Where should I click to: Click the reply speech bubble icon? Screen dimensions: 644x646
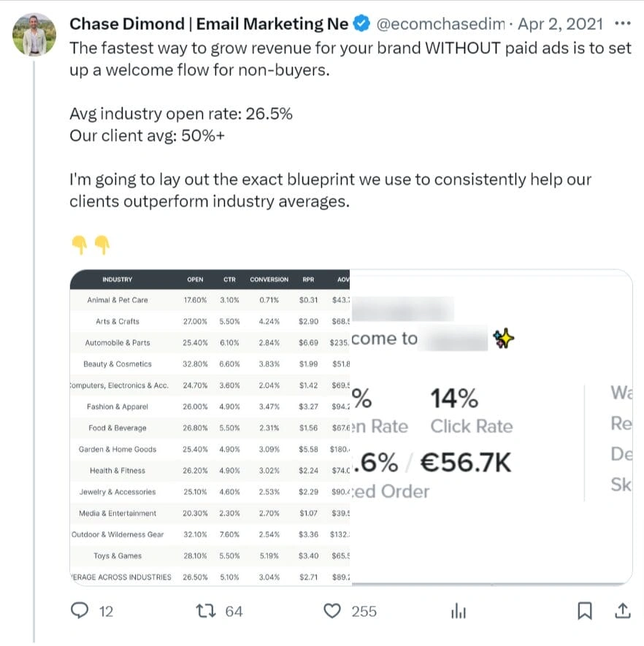[x=80, y=611]
